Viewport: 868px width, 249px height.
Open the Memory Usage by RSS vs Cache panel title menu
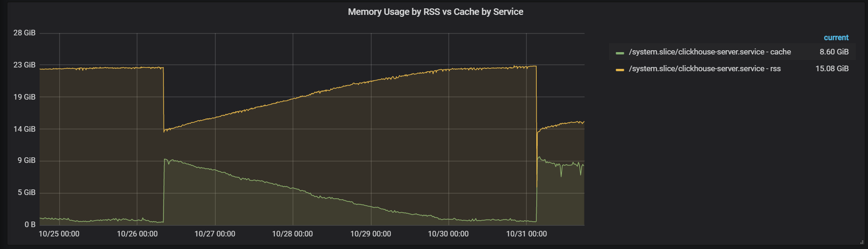point(435,12)
